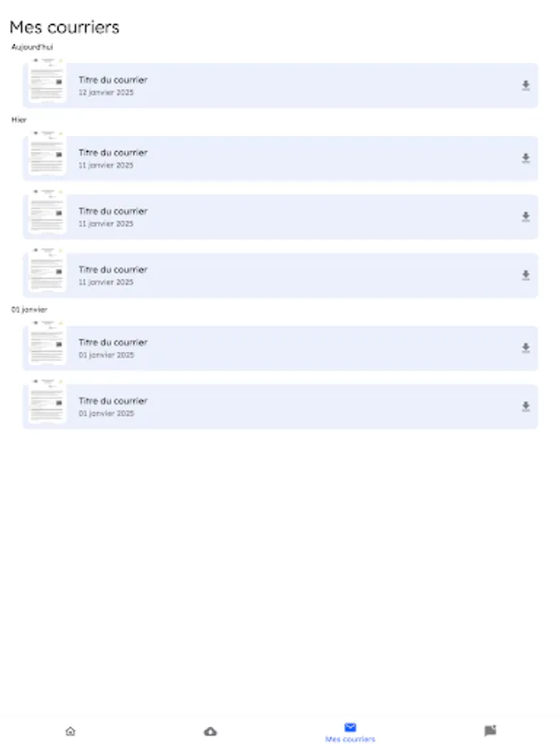Open the second courrier from 01 janvier 2025

pos(249,407)
